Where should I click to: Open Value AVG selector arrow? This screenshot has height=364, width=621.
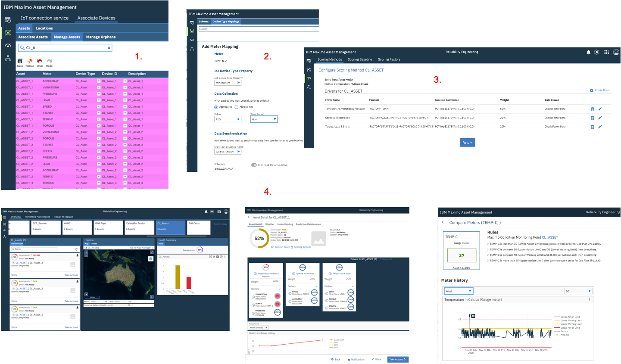click(238, 119)
